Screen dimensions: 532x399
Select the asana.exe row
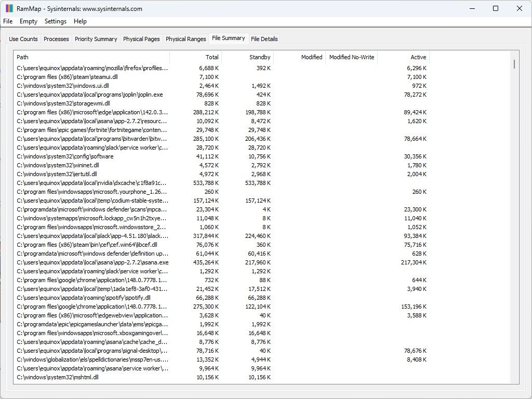pos(222,262)
